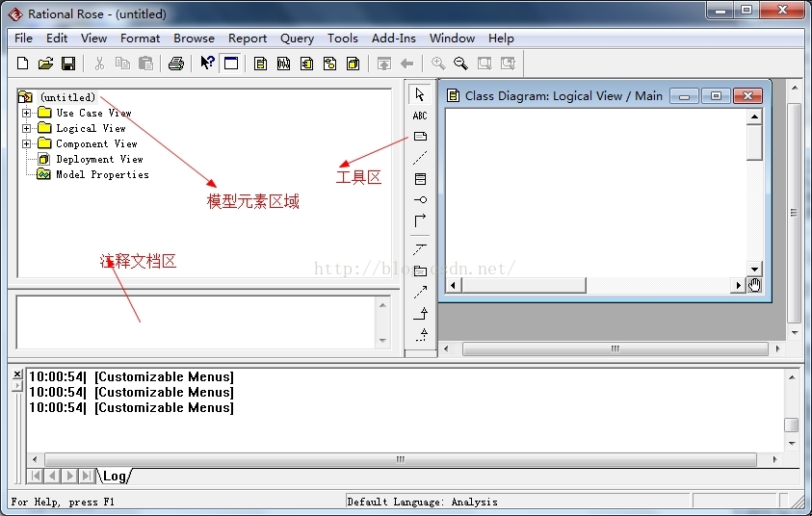The height and width of the screenshot is (516, 812).
Task: Zoom in with the magnifier plus
Action: pos(438,64)
